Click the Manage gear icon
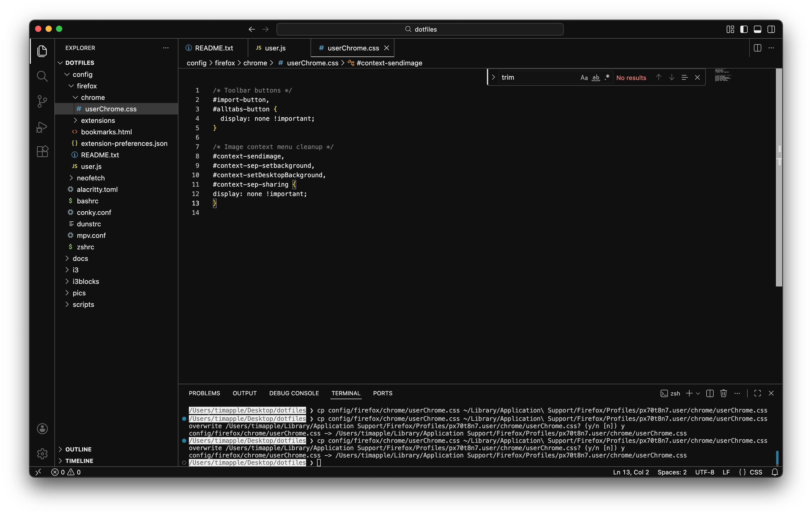Image resolution: width=812 pixels, height=516 pixels. (x=42, y=454)
